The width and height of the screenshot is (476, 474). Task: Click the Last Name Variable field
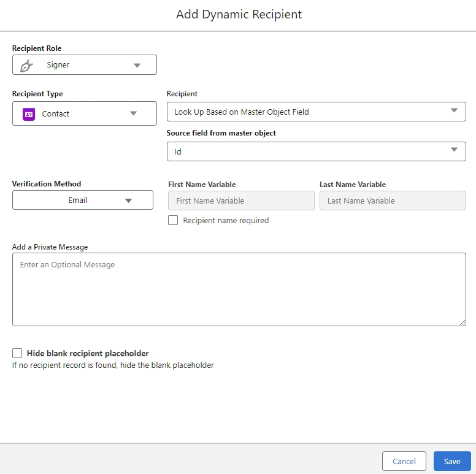click(392, 201)
